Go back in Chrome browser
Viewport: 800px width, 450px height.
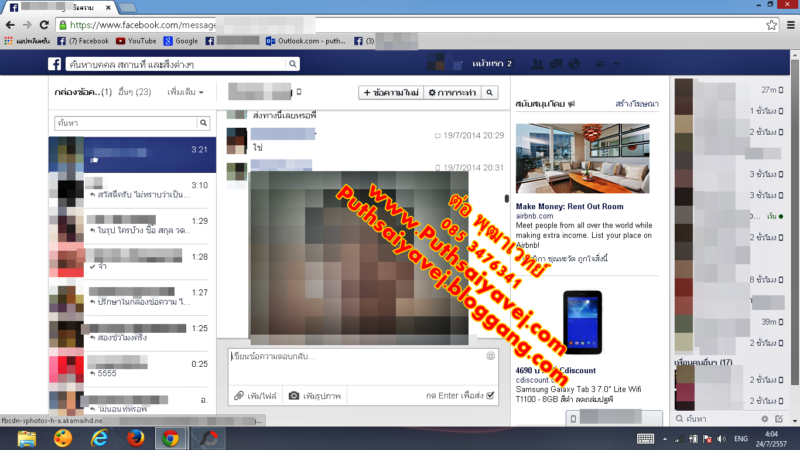10,24
